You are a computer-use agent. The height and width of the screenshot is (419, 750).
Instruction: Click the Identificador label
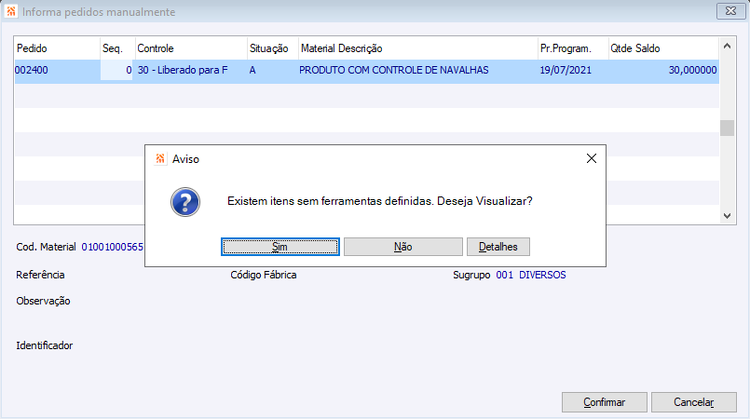44,345
